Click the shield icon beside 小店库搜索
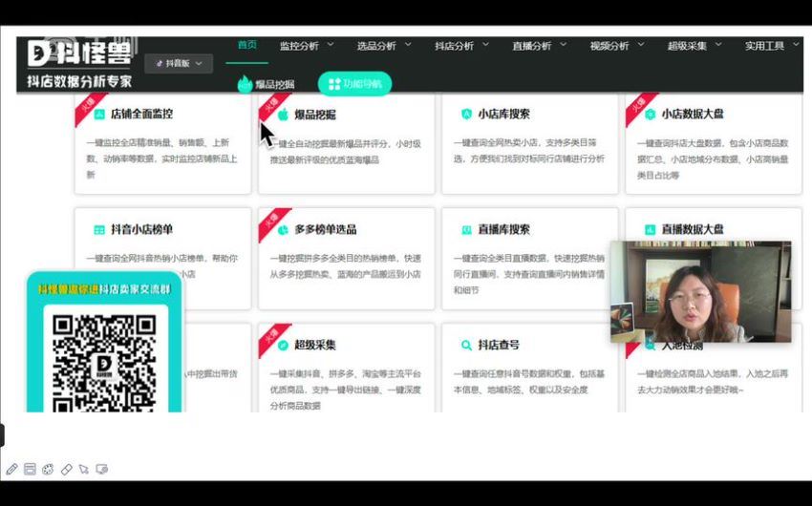812x506 pixels. pos(466,115)
